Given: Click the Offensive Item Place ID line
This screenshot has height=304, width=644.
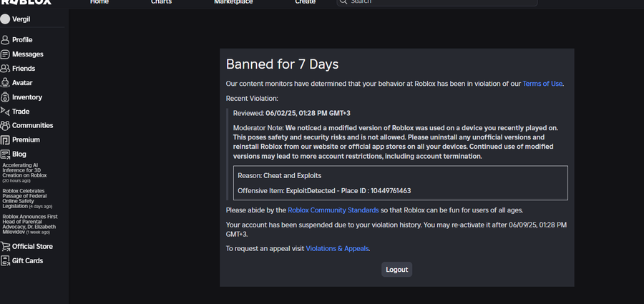Looking at the screenshot, I should click(324, 191).
